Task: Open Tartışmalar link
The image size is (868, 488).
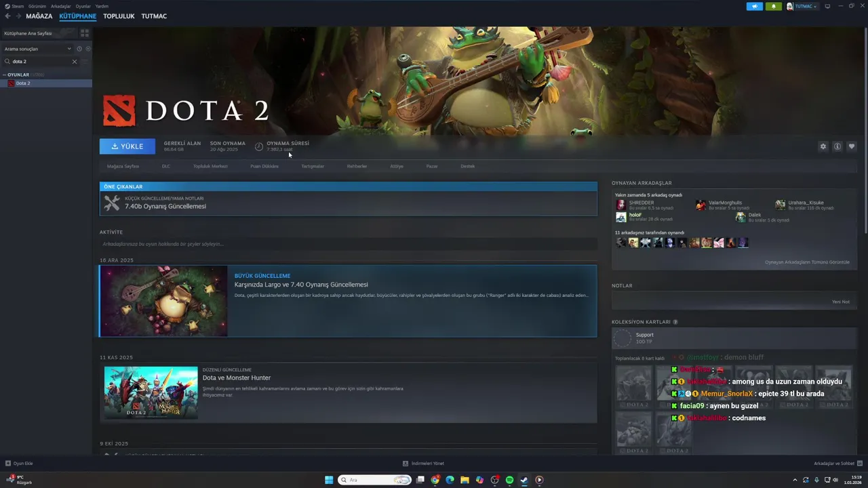Action: coord(313,166)
